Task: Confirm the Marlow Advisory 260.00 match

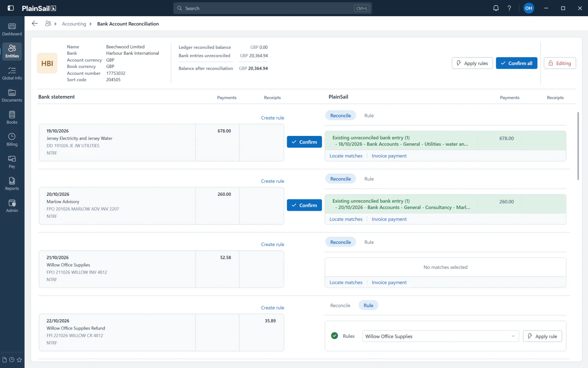Action: [x=304, y=205]
